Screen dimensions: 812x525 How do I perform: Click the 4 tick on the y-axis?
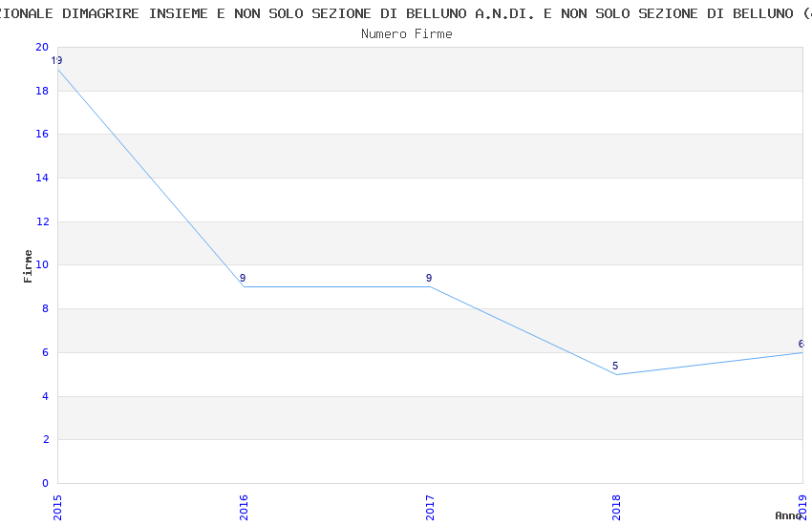[44, 396]
